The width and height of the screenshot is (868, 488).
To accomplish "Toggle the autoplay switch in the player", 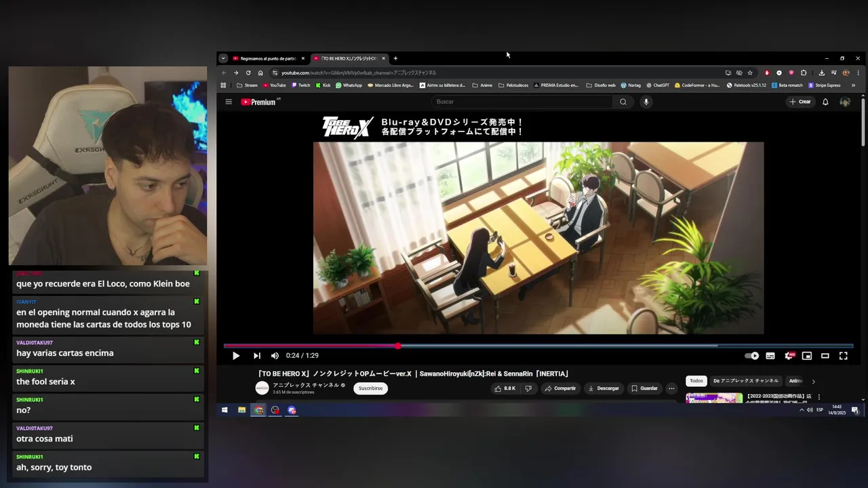I will [752, 356].
